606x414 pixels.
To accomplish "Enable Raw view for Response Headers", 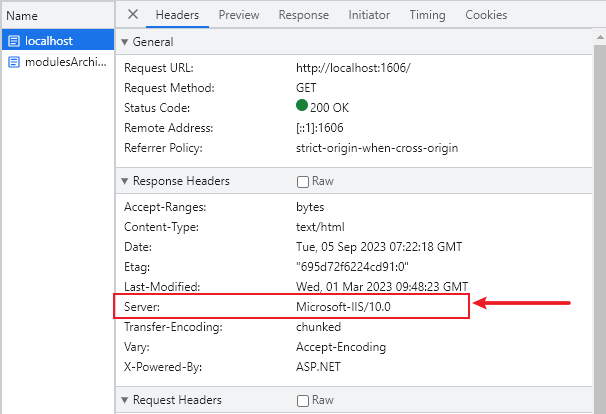I will [303, 182].
